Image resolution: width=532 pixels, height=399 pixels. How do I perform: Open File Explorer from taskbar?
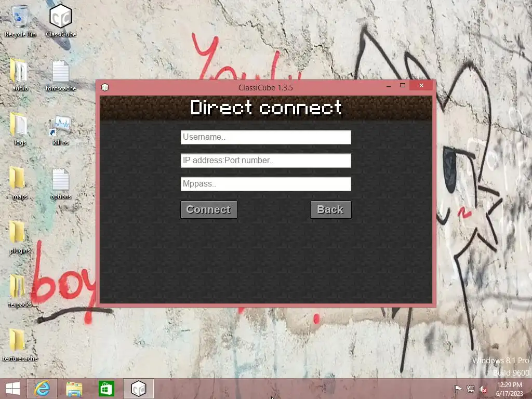[x=74, y=389]
